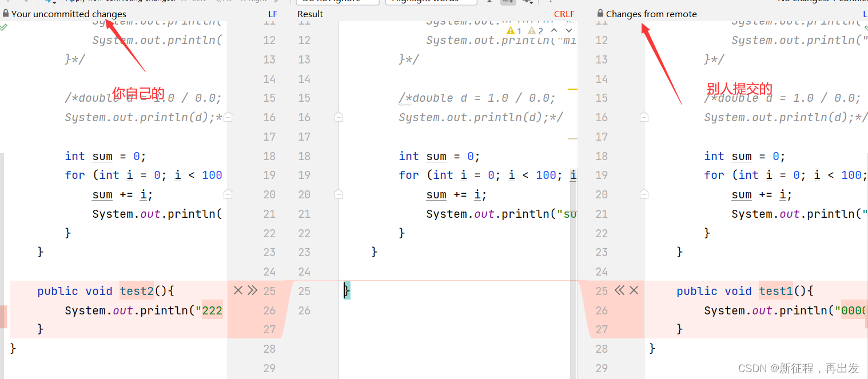Click 'int sum = 0;' in left pane
The height and width of the screenshot is (379, 868).
click(x=105, y=156)
